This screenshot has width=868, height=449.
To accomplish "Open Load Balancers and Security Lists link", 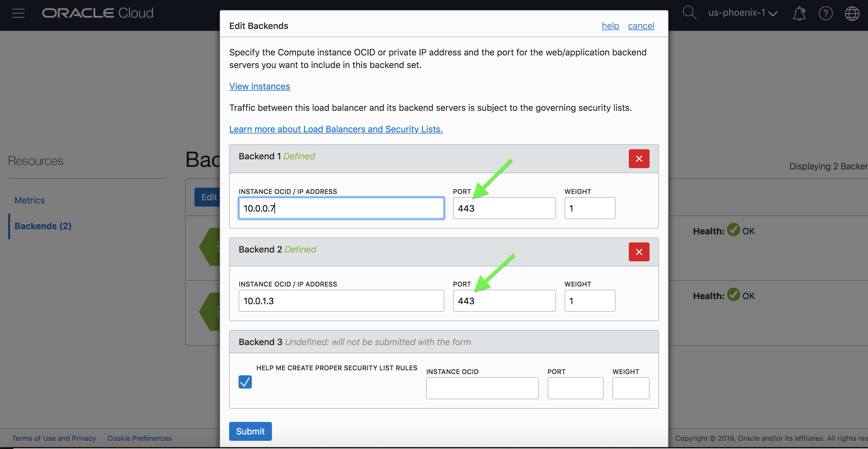I will point(335,129).
